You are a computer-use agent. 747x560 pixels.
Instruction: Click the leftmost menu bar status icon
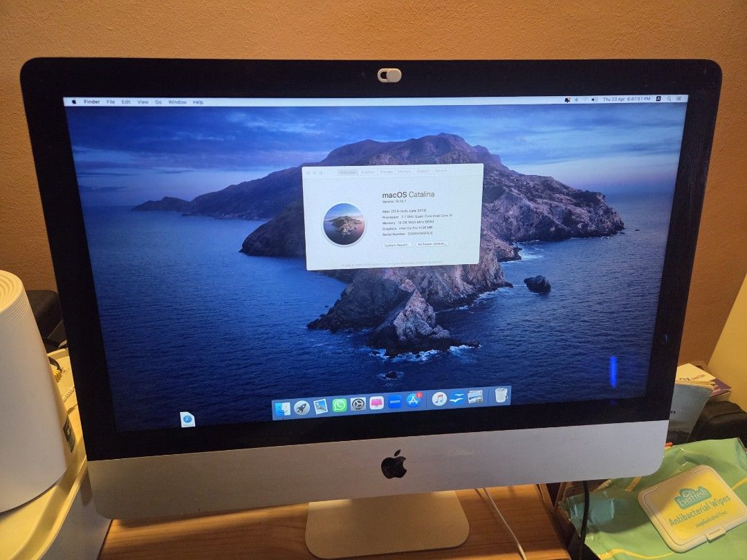pos(567,100)
